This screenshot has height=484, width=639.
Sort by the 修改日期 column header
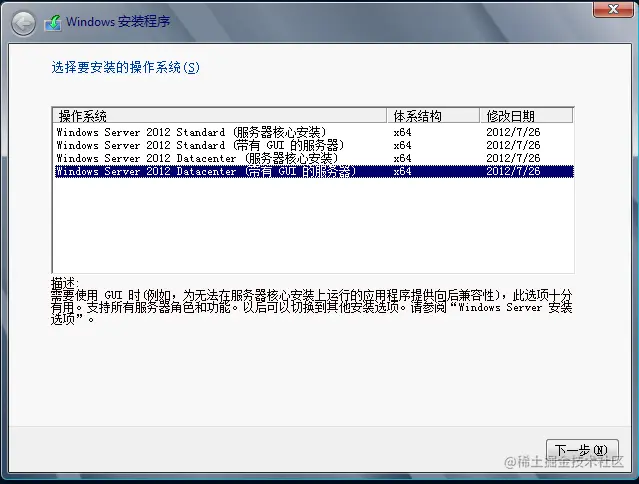pyautogui.click(x=527, y=116)
